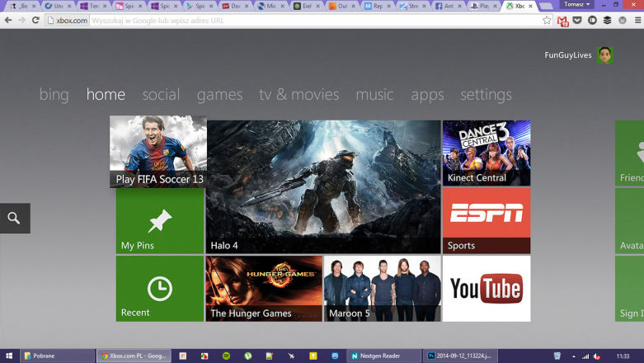Open the Kinect Central Dance Central 3 tile
Screen dimensions: 644x363
coord(487,153)
